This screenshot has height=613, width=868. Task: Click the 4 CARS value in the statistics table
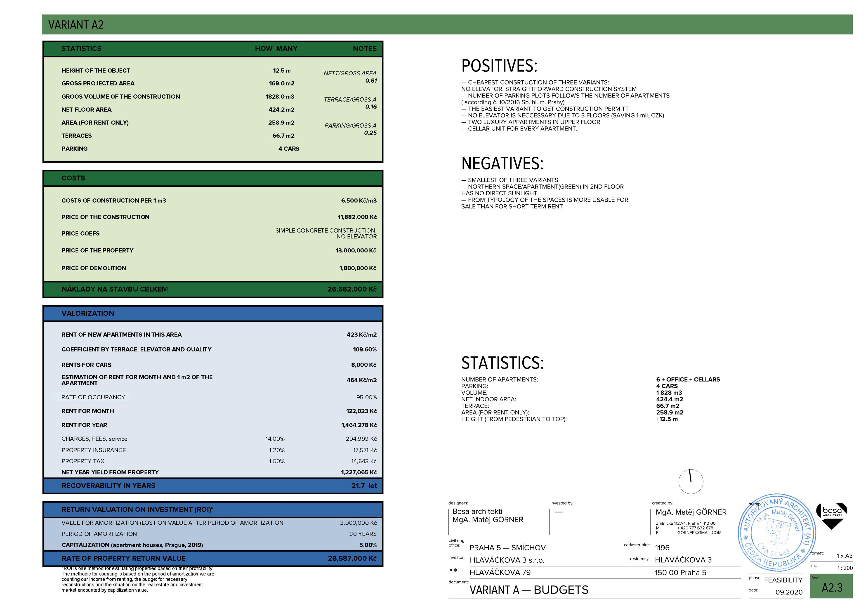[289, 149]
